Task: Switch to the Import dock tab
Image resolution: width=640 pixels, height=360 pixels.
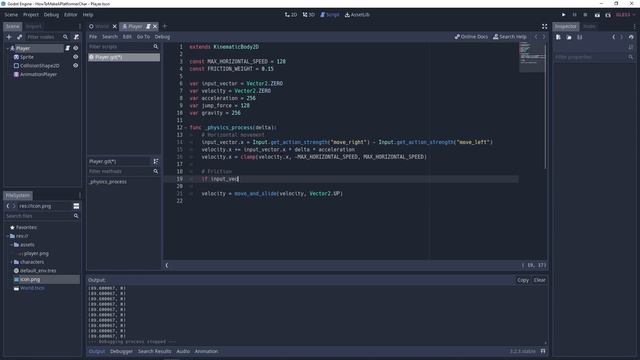Action: (x=33, y=27)
